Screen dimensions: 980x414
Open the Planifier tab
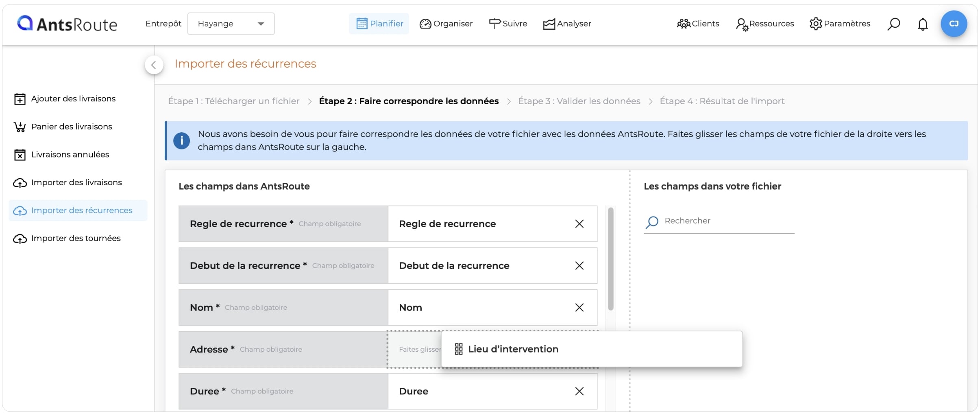(379, 24)
